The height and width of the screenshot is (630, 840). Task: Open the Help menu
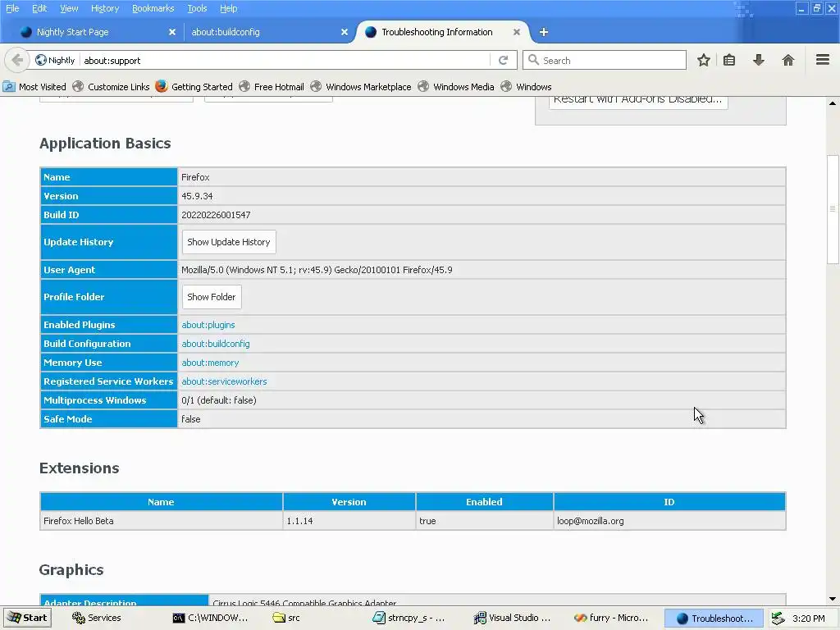click(x=229, y=8)
